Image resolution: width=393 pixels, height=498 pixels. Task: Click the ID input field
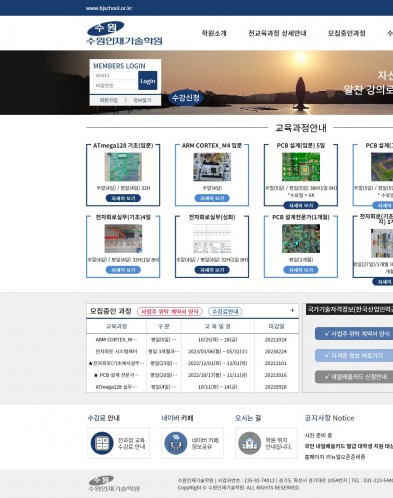(116, 76)
